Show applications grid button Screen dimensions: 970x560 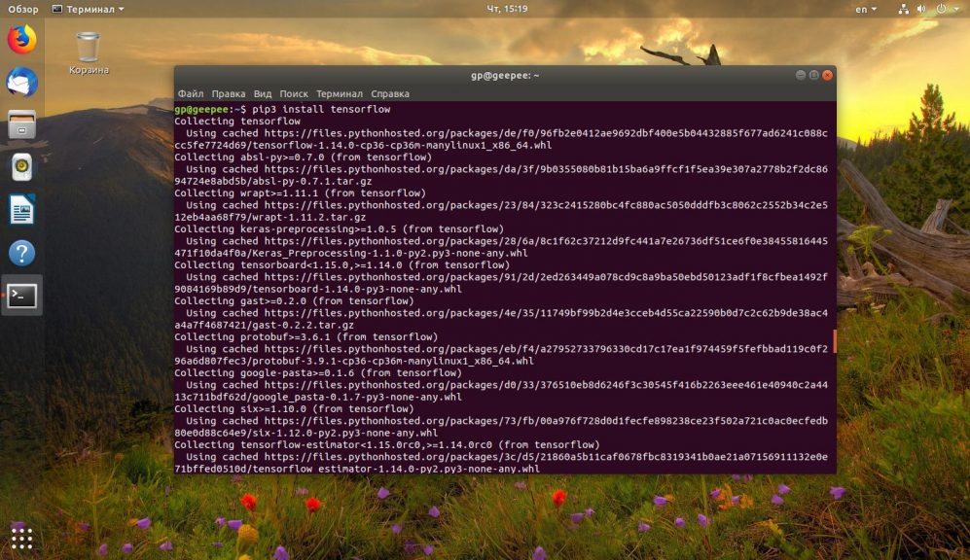click(x=21, y=539)
